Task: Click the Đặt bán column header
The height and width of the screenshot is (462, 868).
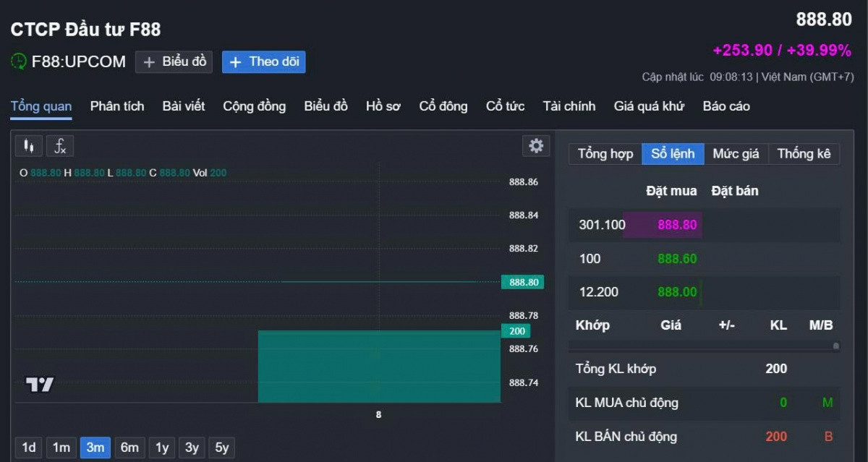Action: pos(735,191)
